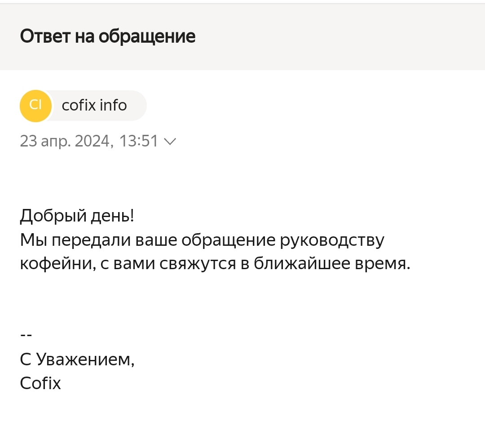
Task: Click the word ваше in the message
Action: point(156,240)
